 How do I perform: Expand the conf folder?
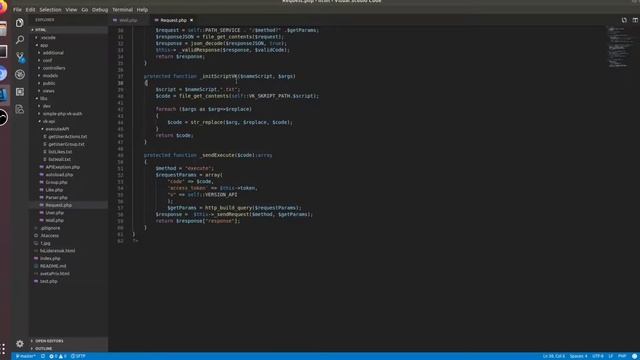[x=47, y=60]
